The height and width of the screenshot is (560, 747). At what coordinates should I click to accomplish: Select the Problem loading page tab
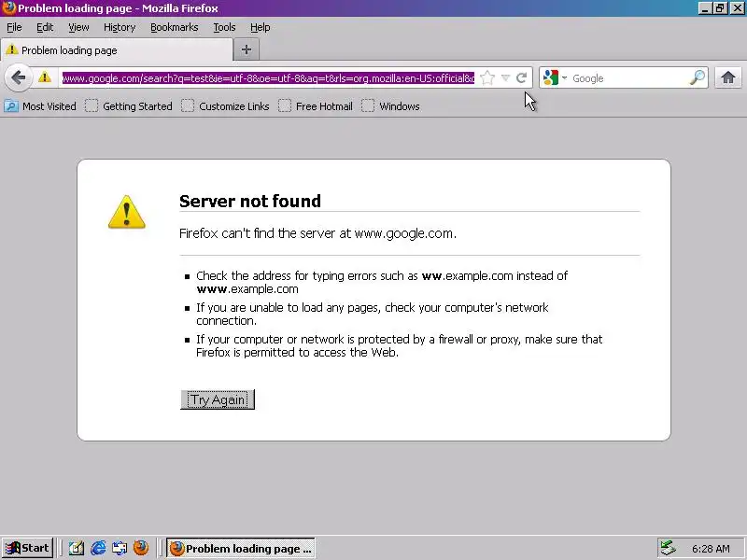click(x=118, y=50)
